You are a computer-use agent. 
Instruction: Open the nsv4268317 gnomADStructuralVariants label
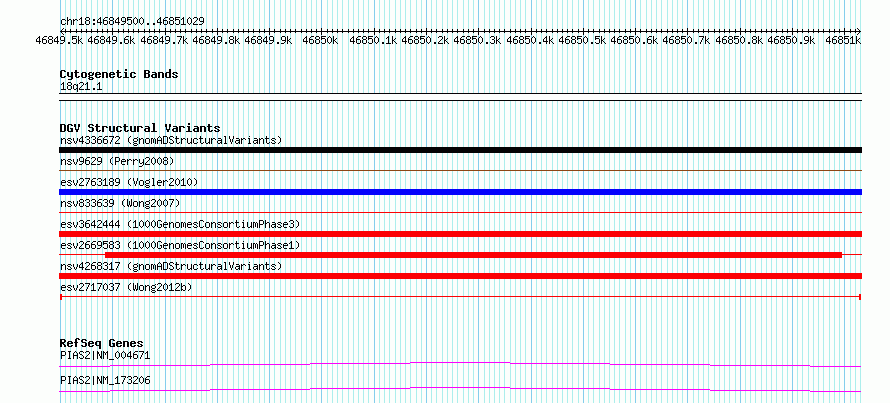point(171,266)
